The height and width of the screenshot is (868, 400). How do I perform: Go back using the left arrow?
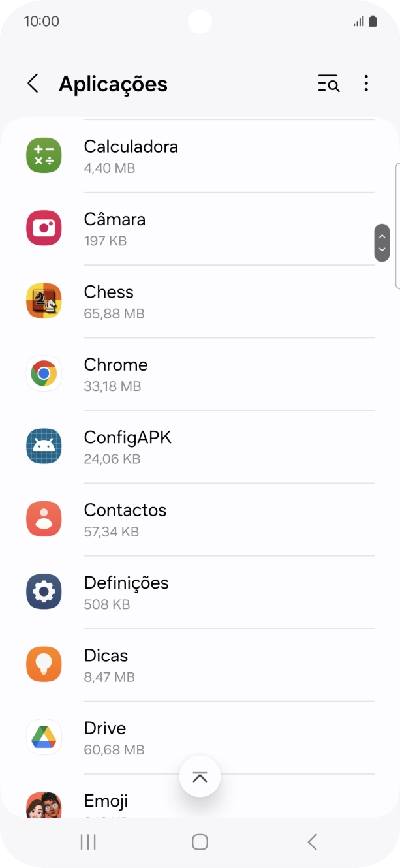click(32, 84)
